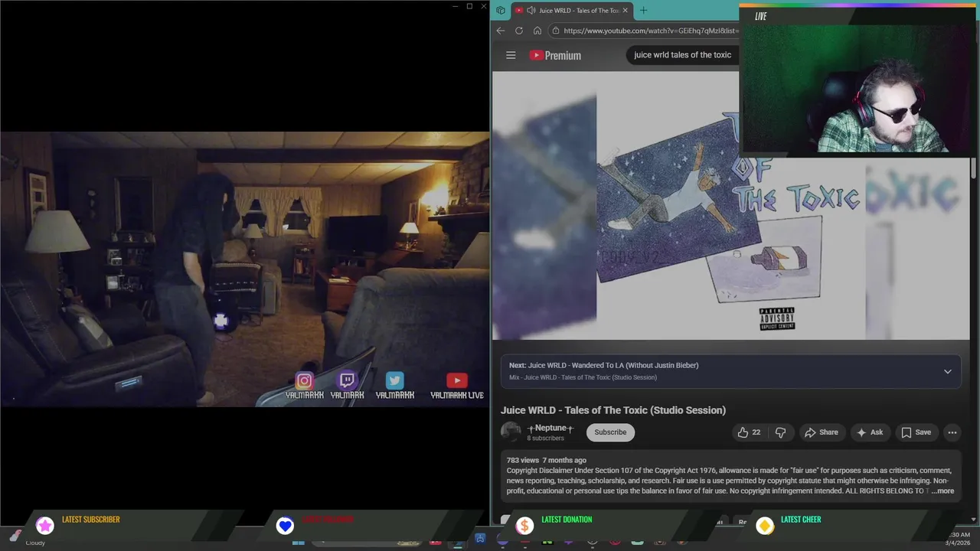This screenshot has width=980, height=551.
Task: Click the video title text
Action: tap(613, 410)
